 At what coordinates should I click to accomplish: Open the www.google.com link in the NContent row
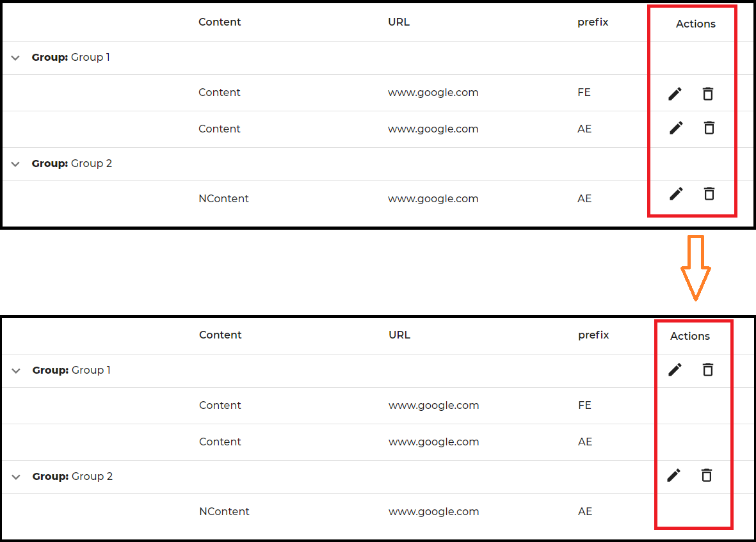tap(433, 198)
